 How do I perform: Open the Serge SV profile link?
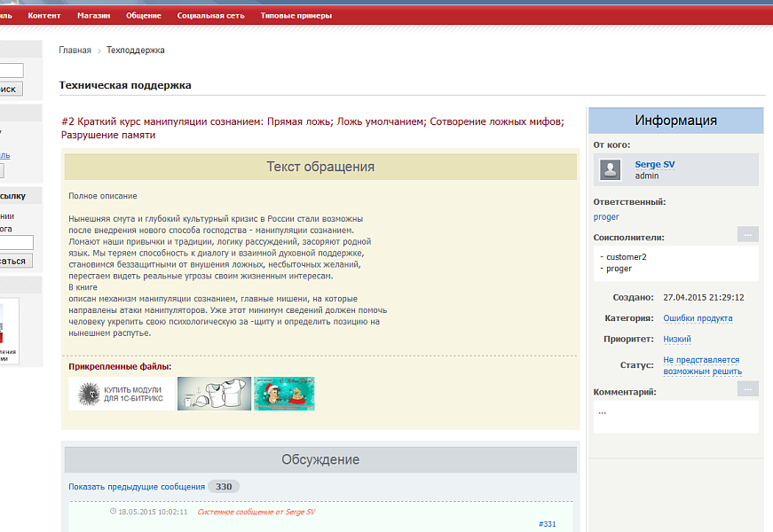(x=655, y=164)
